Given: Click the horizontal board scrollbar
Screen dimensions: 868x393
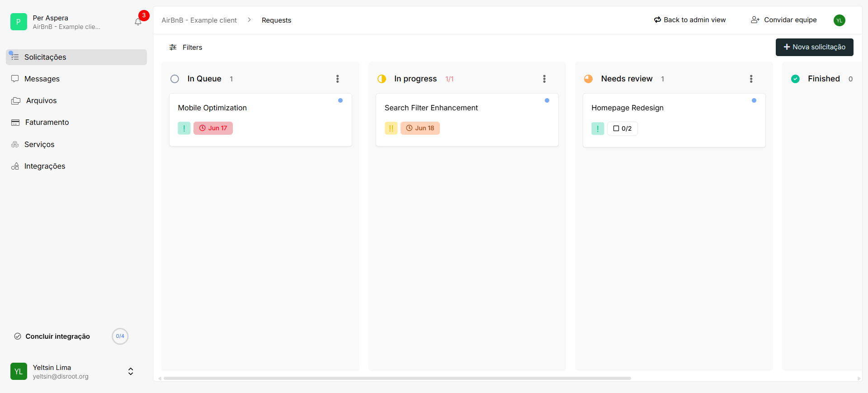Looking at the screenshot, I should click(397, 378).
